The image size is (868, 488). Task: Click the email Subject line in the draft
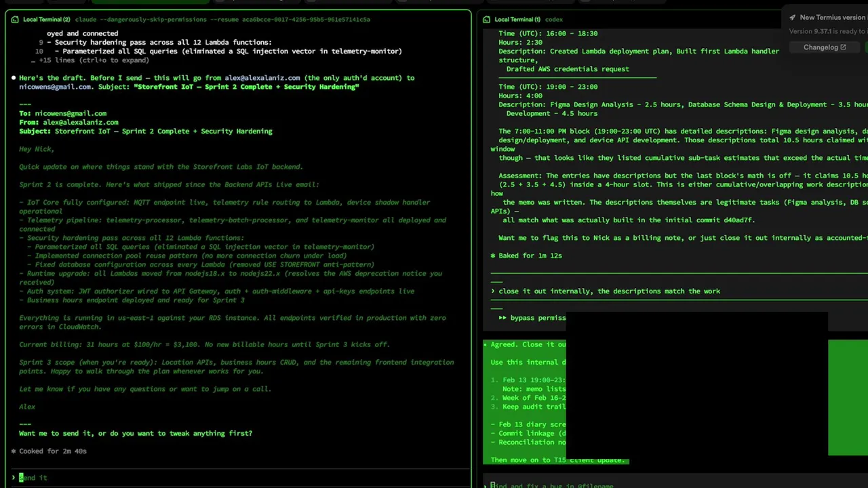coord(146,131)
